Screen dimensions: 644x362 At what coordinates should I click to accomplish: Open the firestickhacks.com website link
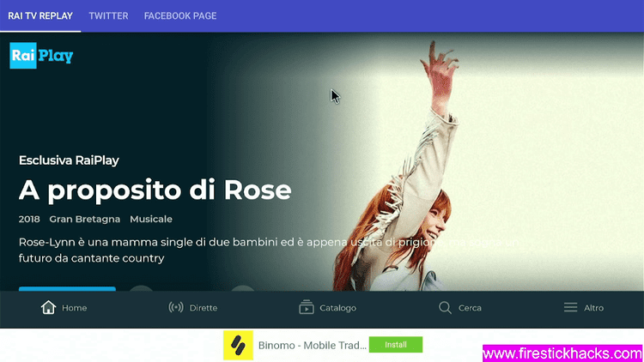(x=562, y=353)
